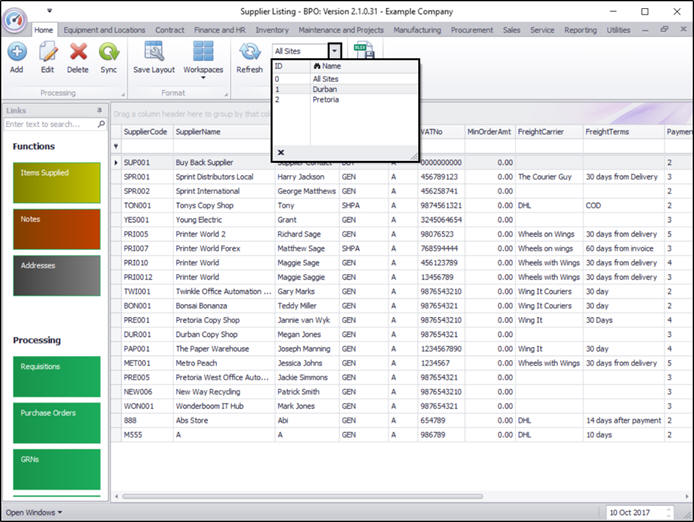Open the Inventory ribbon tab
The width and height of the screenshot is (694, 522).
tap(272, 30)
